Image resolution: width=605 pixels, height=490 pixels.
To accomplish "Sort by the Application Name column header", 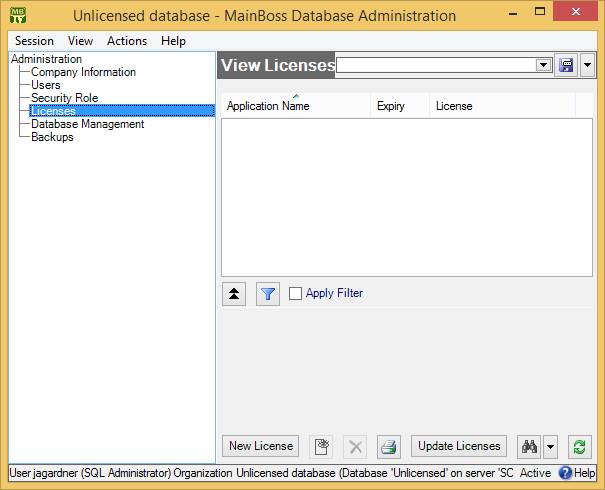I will tap(296, 105).
